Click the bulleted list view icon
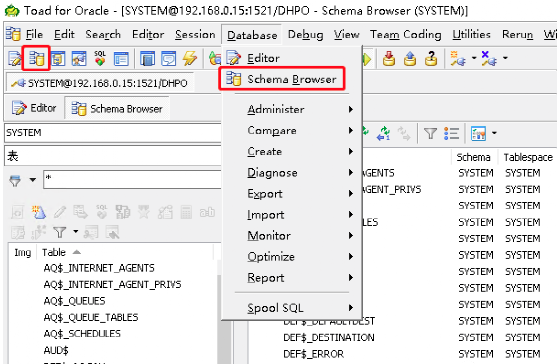This screenshot has height=364, width=557. point(451,134)
